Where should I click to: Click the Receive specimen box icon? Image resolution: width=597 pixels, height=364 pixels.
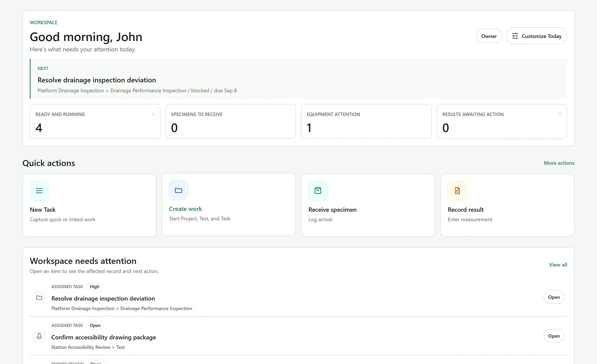pos(318,191)
